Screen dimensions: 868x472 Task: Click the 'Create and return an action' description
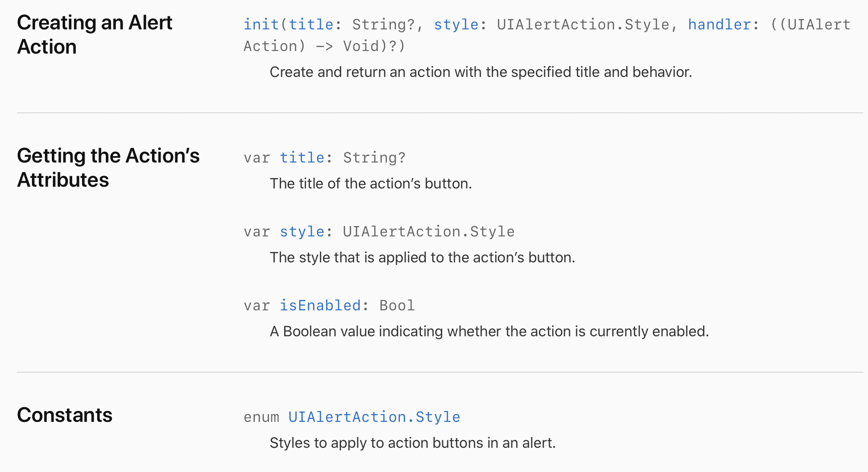[481, 72]
